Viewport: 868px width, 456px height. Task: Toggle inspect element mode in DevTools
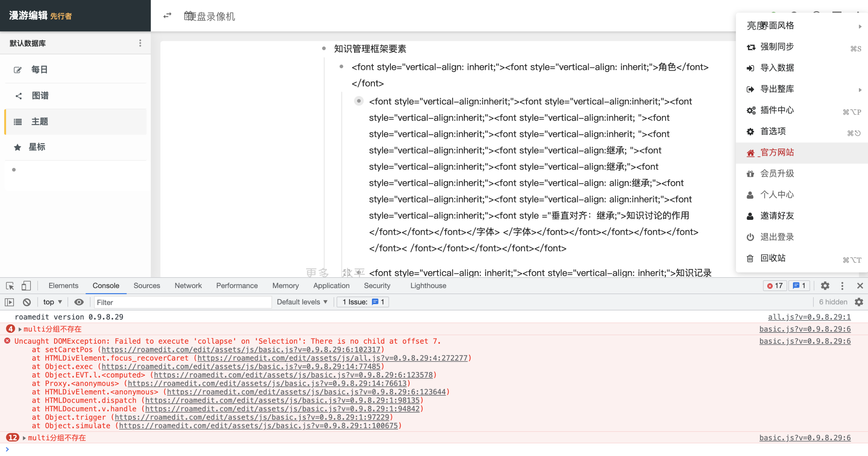tap(9, 286)
